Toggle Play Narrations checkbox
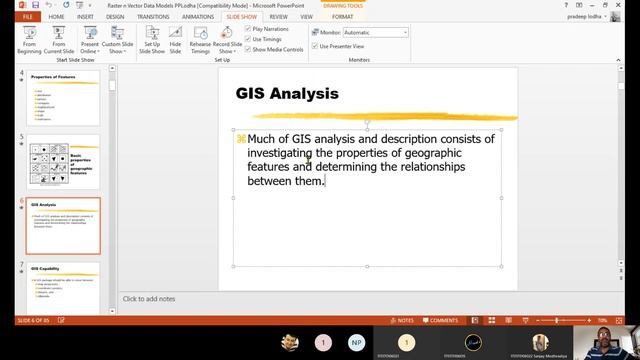The height and width of the screenshot is (360, 640). pos(248,29)
